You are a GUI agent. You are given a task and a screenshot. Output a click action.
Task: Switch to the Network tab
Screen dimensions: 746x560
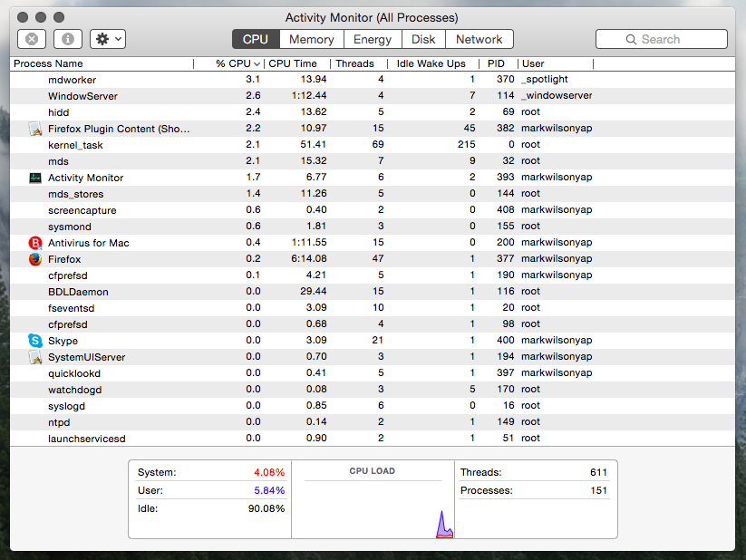pyautogui.click(x=480, y=39)
